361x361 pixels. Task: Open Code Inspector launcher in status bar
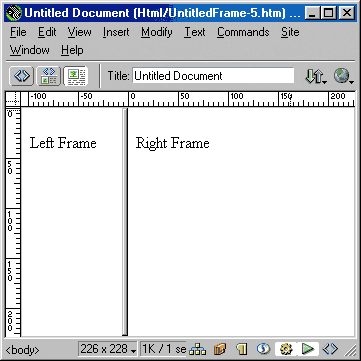pos(330,349)
